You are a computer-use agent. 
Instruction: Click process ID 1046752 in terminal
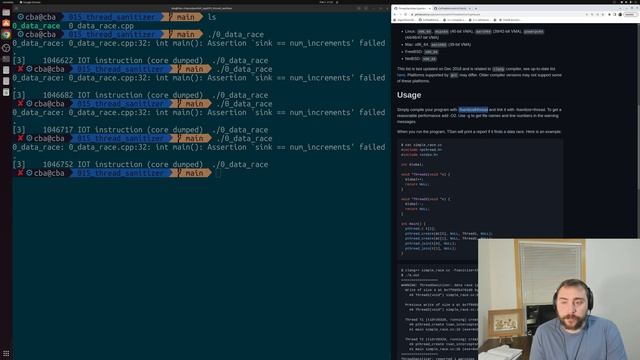58,164
